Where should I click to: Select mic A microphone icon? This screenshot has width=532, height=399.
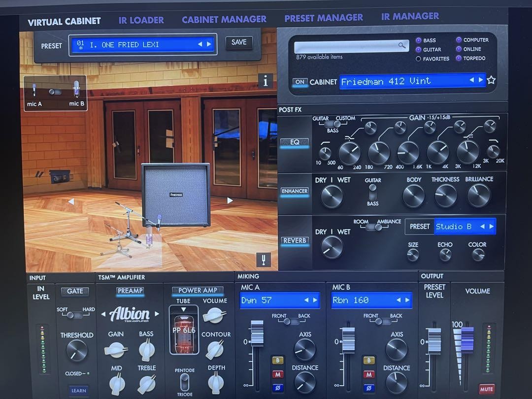click(x=34, y=90)
